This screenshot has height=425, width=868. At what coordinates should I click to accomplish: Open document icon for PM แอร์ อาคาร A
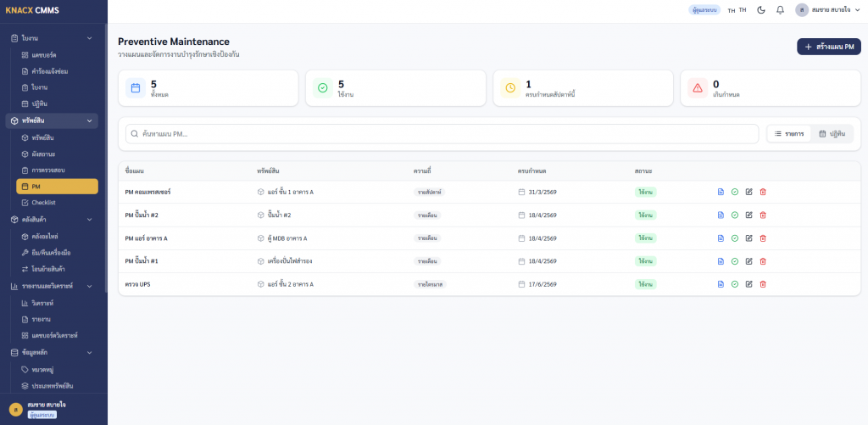721,238
